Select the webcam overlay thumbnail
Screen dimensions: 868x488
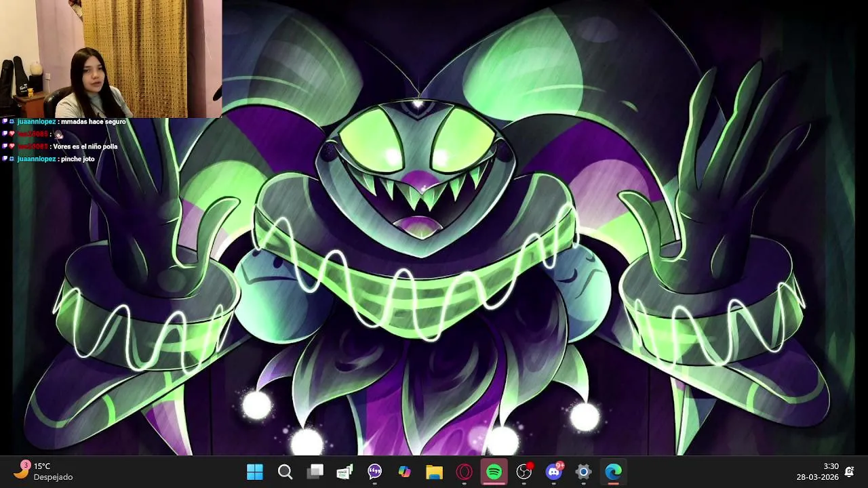coord(111,59)
